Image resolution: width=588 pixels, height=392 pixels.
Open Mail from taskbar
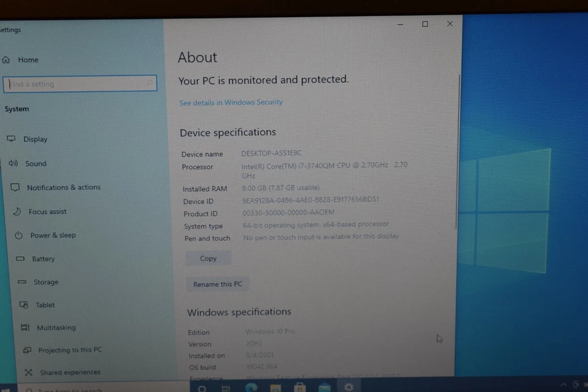click(324, 387)
